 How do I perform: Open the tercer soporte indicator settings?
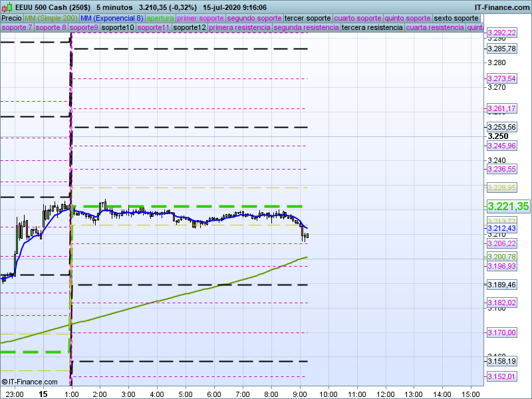point(307,18)
